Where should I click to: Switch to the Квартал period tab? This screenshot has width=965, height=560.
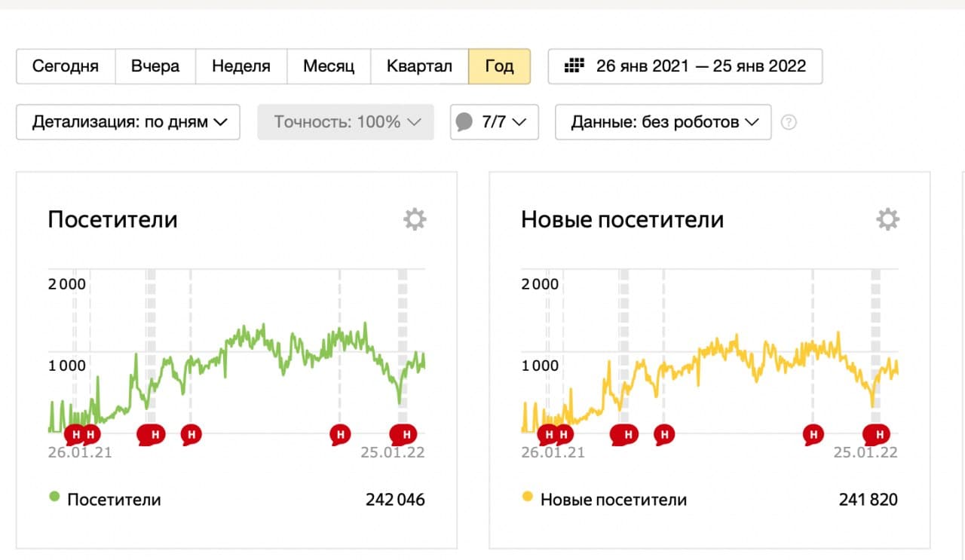point(419,66)
